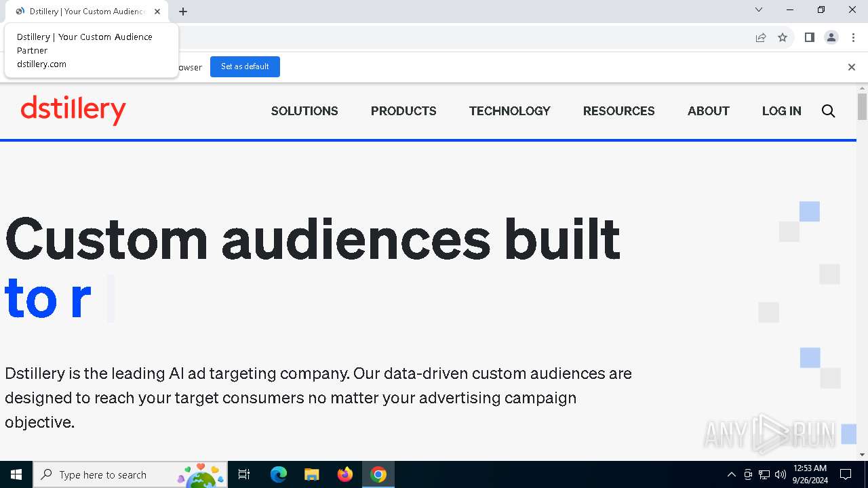Open the ABOUT menu
Image resolution: width=868 pixels, height=488 pixels.
(709, 111)
